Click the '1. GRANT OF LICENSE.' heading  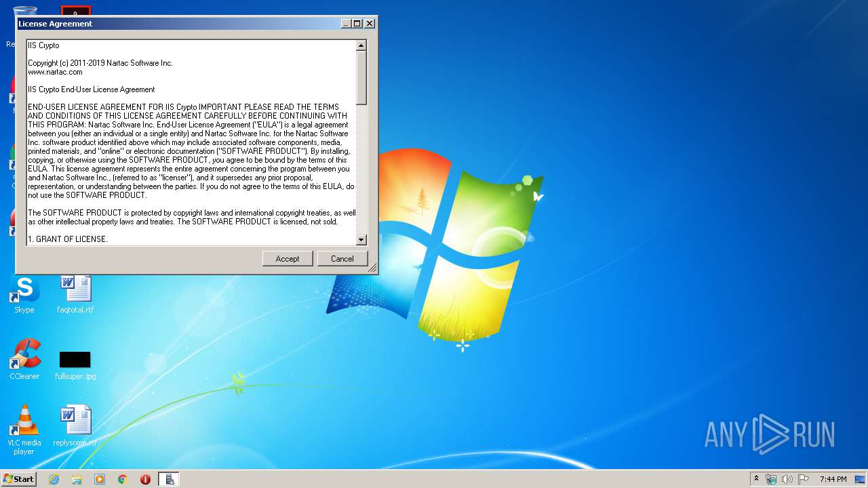coord(68,239)
